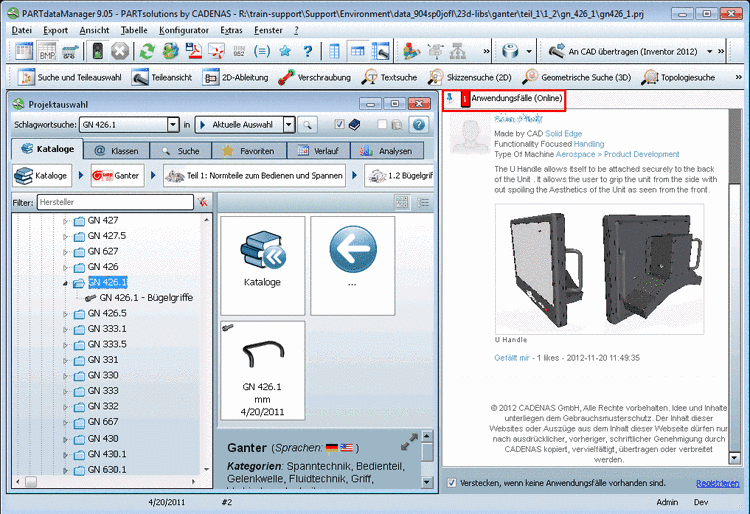Collapse the GN 426.1 tree node
The image size is (750, 514).
66,283
